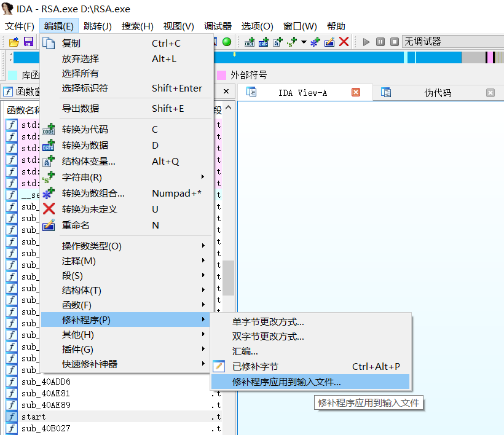
Task: Click the red X undefine icon in the toolbar
Action: coord(344,42)
